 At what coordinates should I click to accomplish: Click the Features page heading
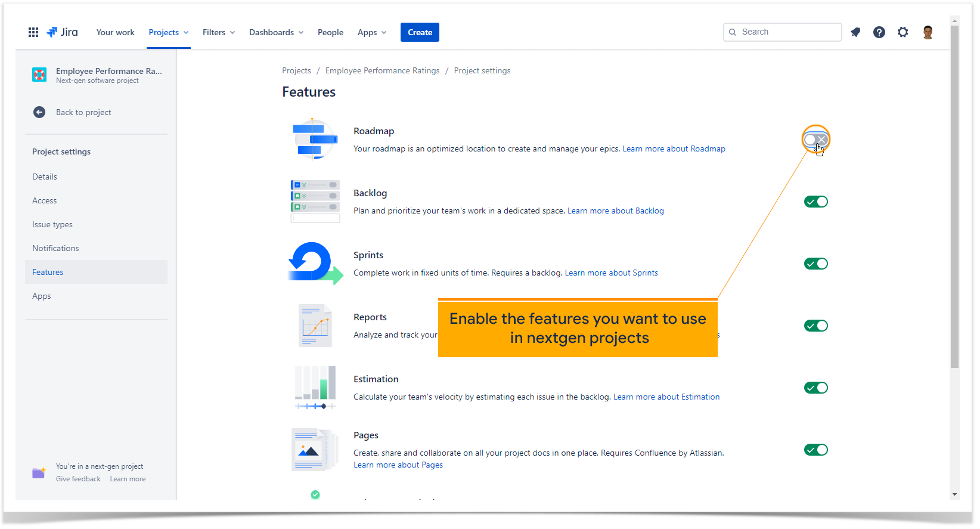(309, 92)
